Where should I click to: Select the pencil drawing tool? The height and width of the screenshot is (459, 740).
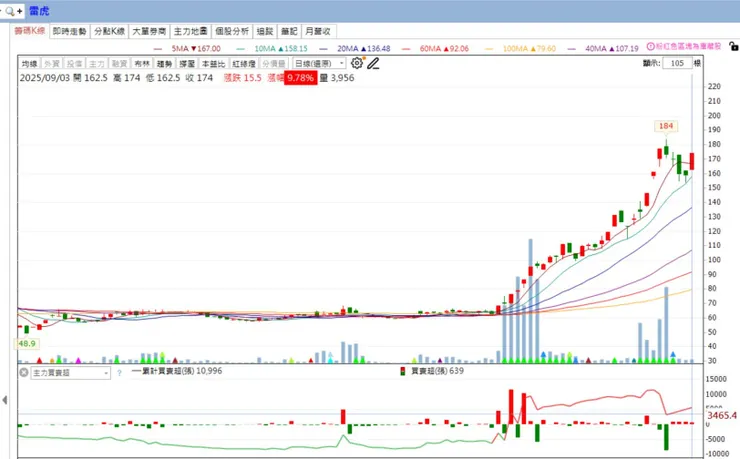[373, 63]
